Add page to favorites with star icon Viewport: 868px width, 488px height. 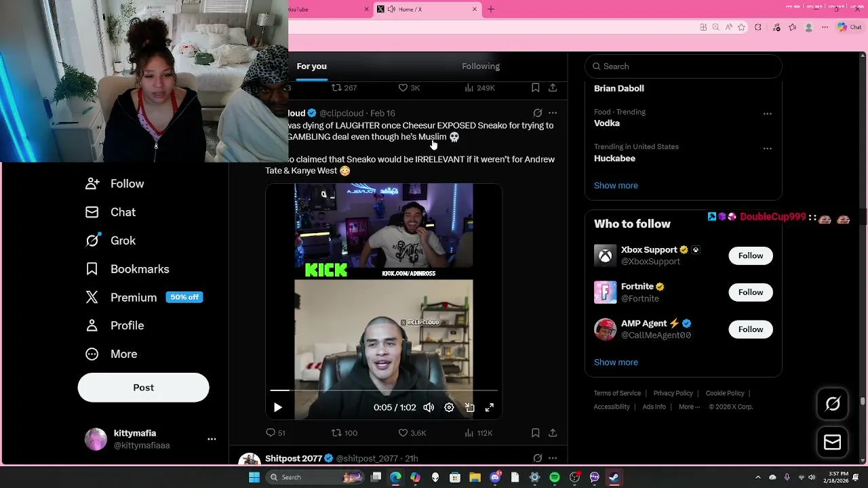pos(741,27)
